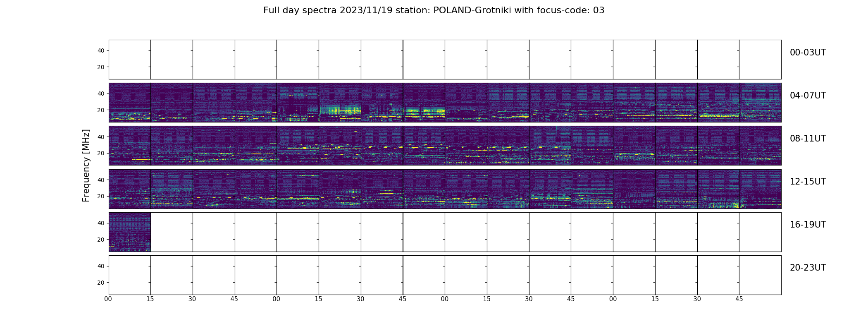
Task: Click the 40 MHz tick of the 08-11UT row
Action: pos(100,137)
